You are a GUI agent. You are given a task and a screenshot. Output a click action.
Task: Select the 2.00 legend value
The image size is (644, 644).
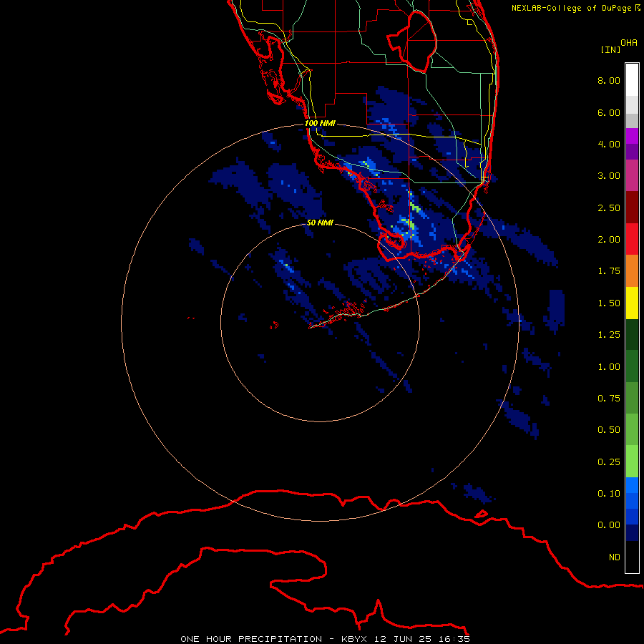609,240
